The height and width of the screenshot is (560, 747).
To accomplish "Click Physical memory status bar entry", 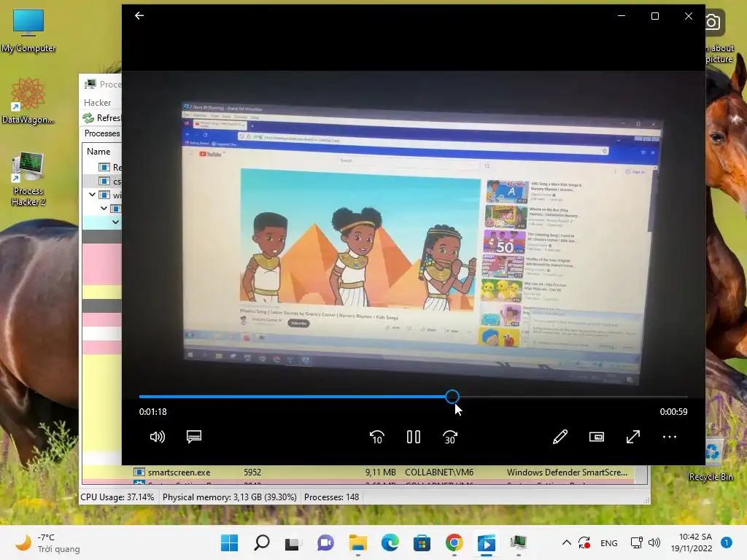I will 230,497.
